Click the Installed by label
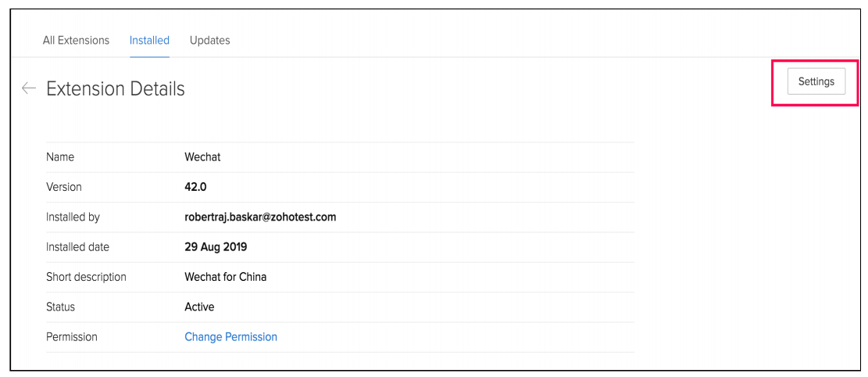The height and width of the screenshot is (377, 868). 73,217
